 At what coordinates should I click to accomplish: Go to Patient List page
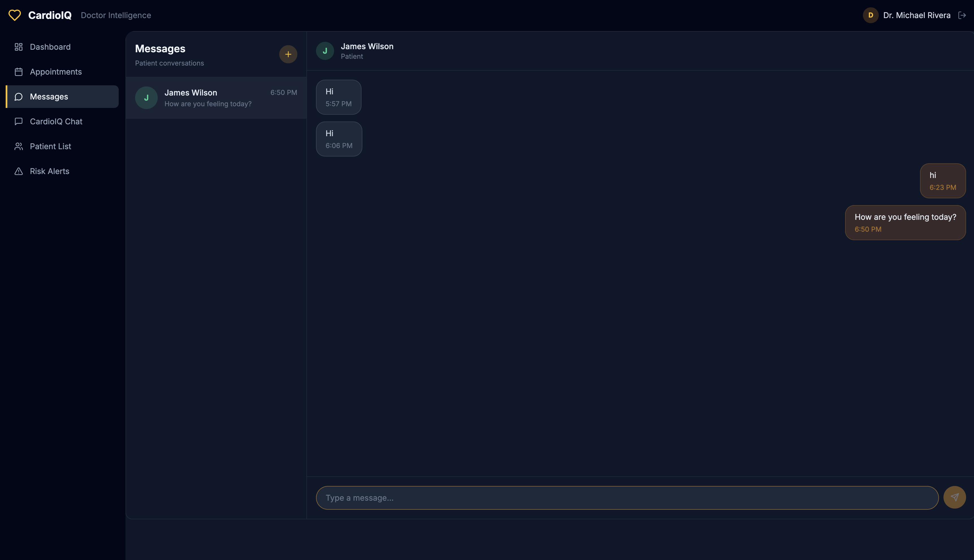point(50,147)
